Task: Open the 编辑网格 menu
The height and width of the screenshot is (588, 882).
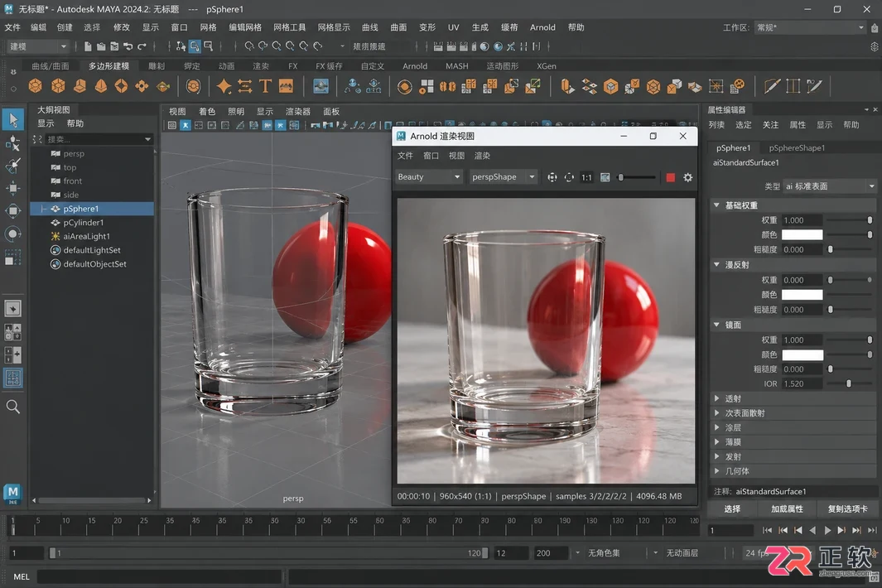Action: [x=245, y=27]
